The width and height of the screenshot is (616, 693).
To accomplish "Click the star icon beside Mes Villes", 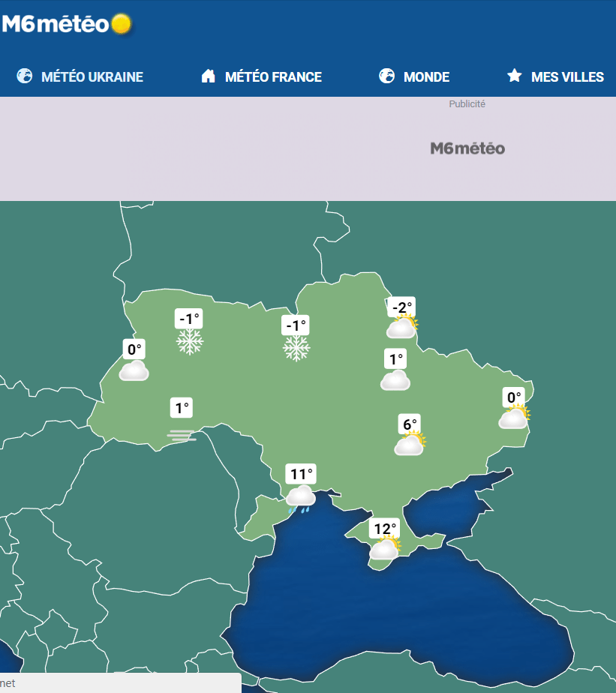I will pyautogui.click(x=514, y=76).
